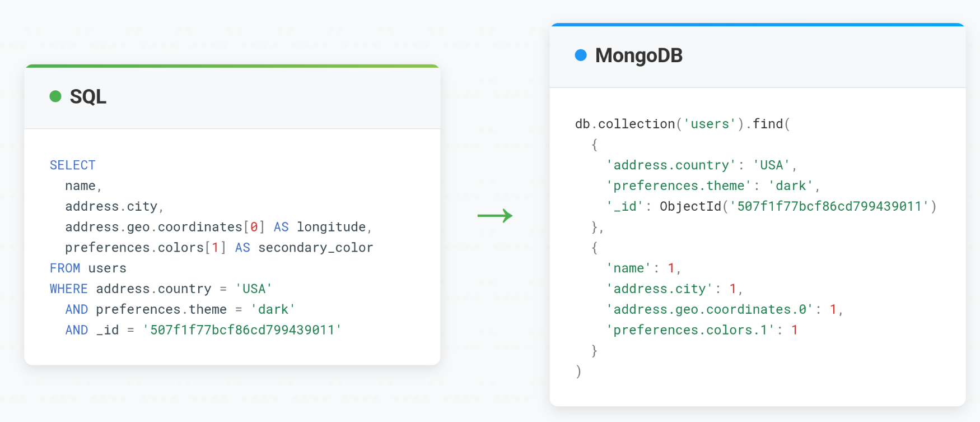The image size is (980, 422).
Task: Click the blue dot beside MongoDB heading
Action: [581, 55]
